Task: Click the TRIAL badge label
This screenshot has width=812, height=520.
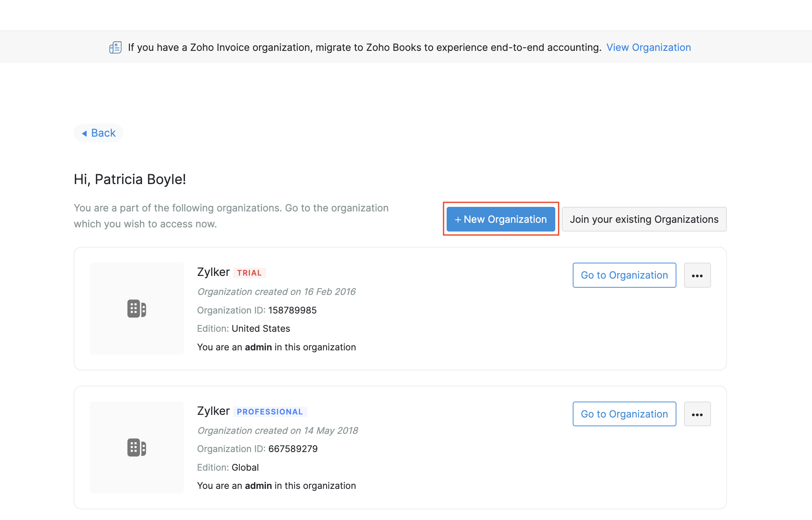Action: tap(249, 273)
